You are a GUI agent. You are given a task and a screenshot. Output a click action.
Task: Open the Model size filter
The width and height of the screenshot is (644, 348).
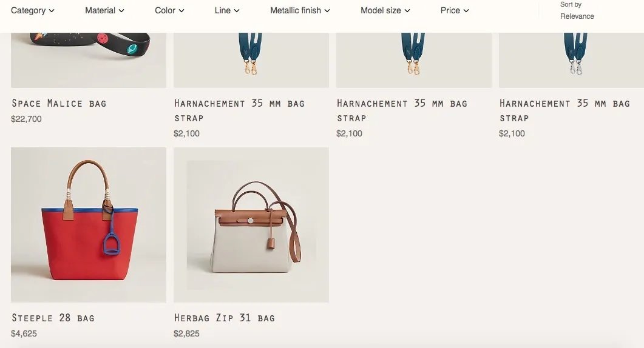click(x=385, y=11)
